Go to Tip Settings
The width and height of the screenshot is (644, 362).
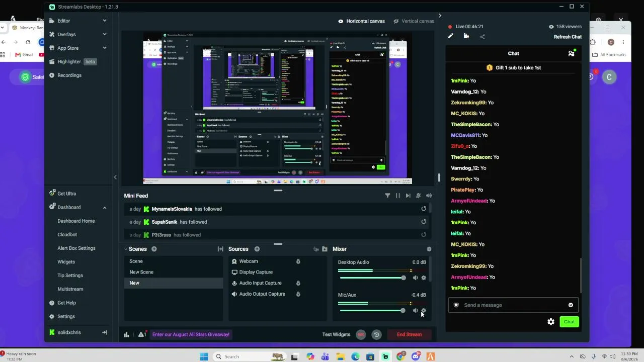click(70, 276)
